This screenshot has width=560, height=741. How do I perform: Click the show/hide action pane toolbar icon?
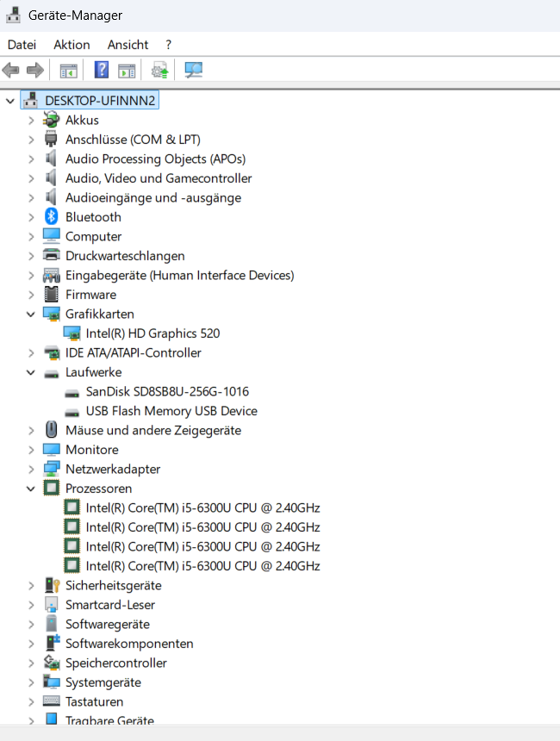[x=127, y=71]
